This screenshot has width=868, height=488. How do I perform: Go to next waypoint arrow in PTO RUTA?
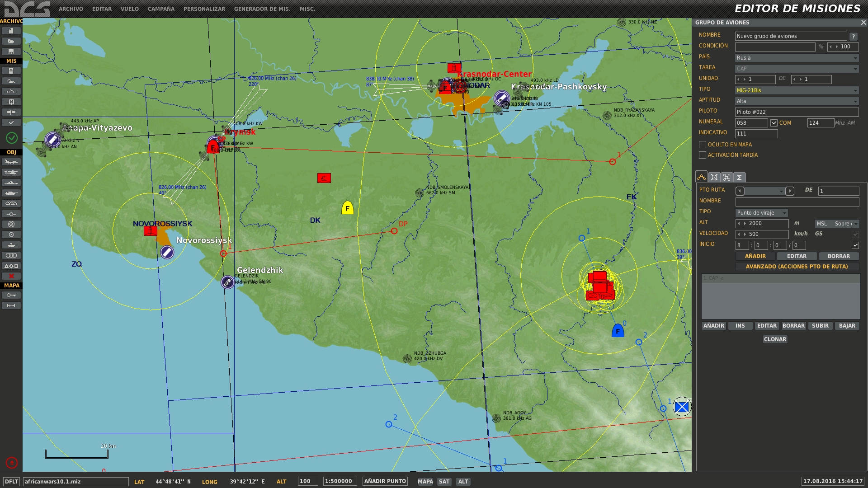coord(790,191)
